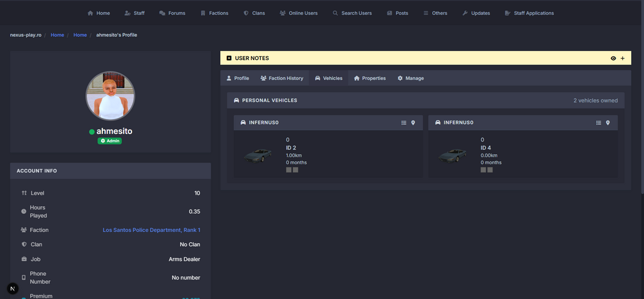Click the Personal Vehicles car icon
Image resolution: width=644 pixels, height=299 pixels.
click(x=236, y=101)
